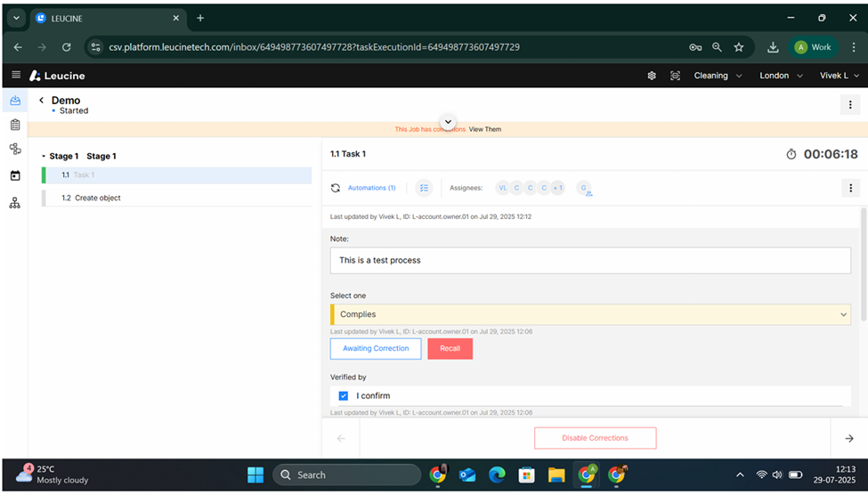Click the Disable Corrections button
The image size is (868, 495).
[x=595, y=438]
